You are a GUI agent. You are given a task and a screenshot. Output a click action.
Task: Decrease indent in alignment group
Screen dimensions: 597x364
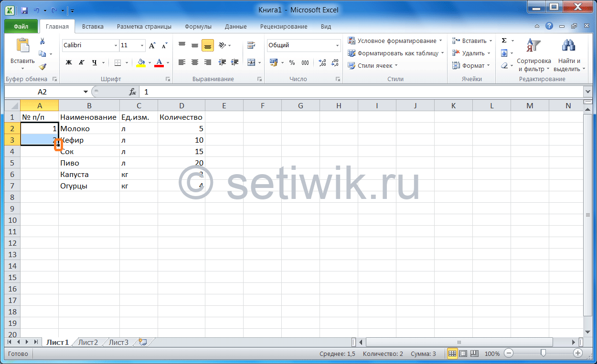pyautogui.click(x=222, y=62)
